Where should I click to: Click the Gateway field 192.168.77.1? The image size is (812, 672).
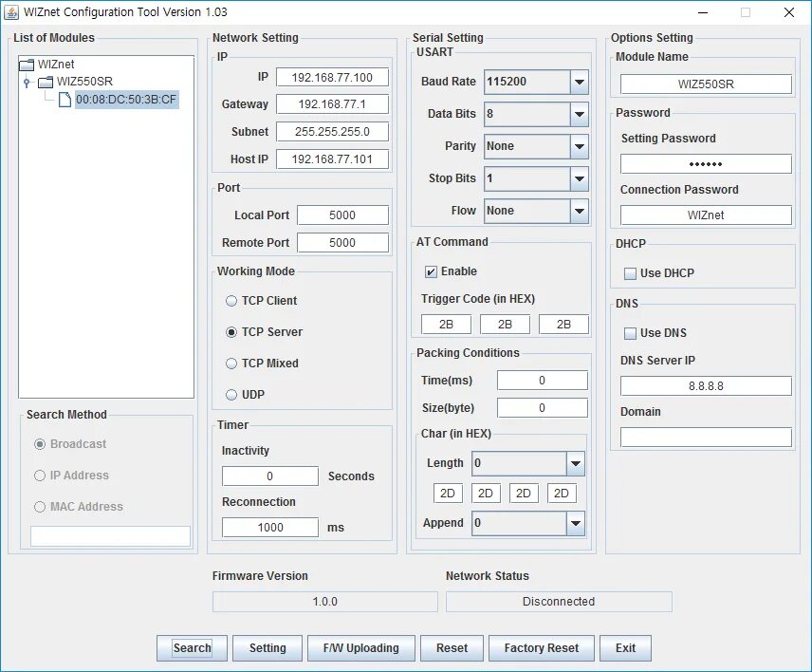(x=332, y=104)
